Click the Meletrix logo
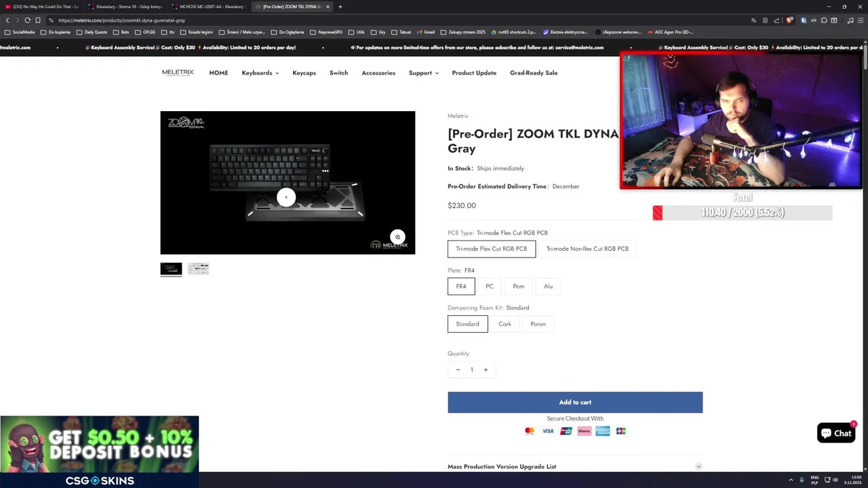This screenshot has height=488, width=868. [178, 73]
